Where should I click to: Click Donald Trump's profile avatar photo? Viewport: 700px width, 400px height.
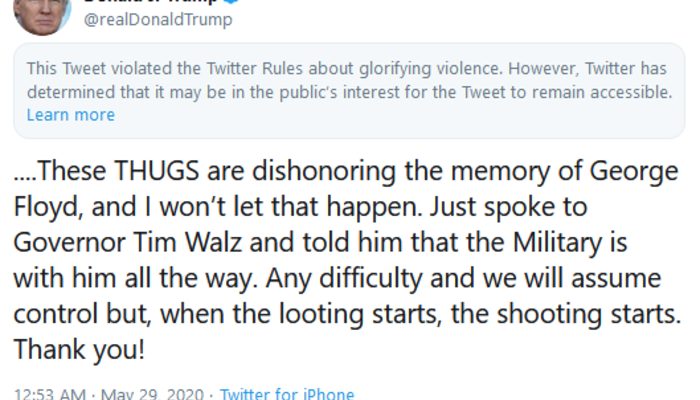(x=43, y=12)
